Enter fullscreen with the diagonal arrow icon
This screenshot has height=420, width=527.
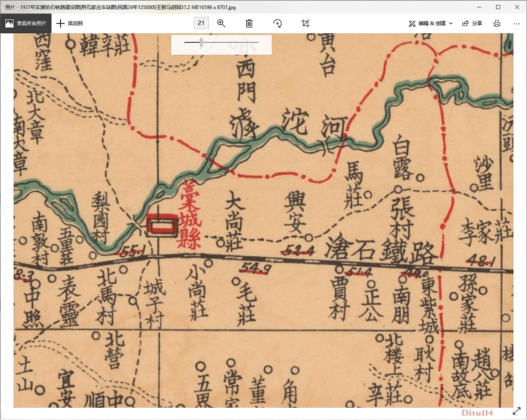click(518, 411)
